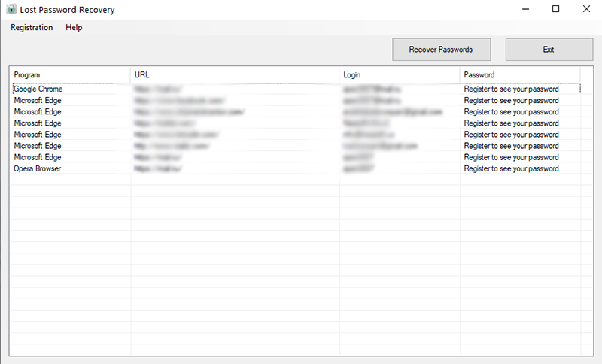Minimize the Lost Password Recovery window

point(525,9)
